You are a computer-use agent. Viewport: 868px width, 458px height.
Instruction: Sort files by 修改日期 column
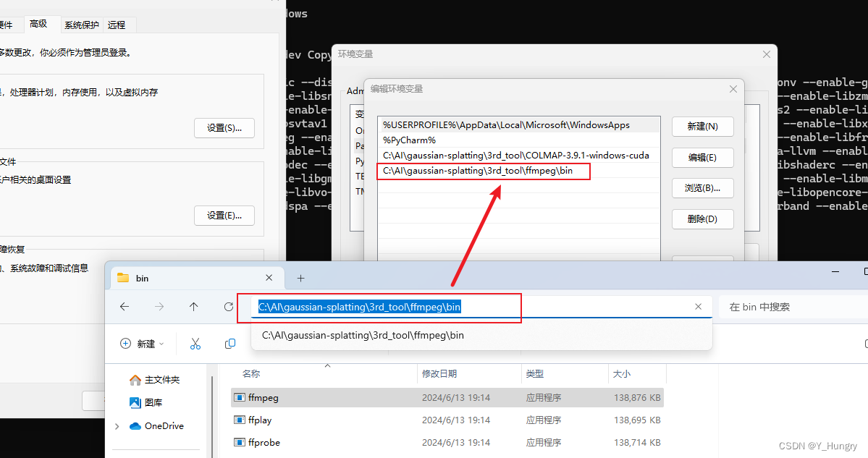[439, 374]
